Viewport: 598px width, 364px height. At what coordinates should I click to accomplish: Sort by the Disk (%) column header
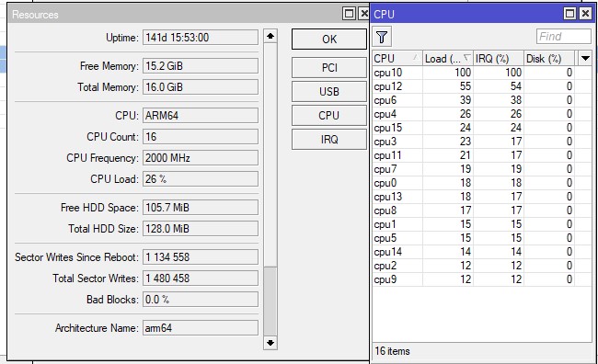click(549, 59)
